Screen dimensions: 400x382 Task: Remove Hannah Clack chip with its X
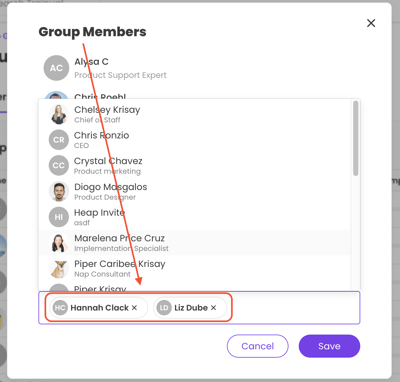[x=134, y=308]
